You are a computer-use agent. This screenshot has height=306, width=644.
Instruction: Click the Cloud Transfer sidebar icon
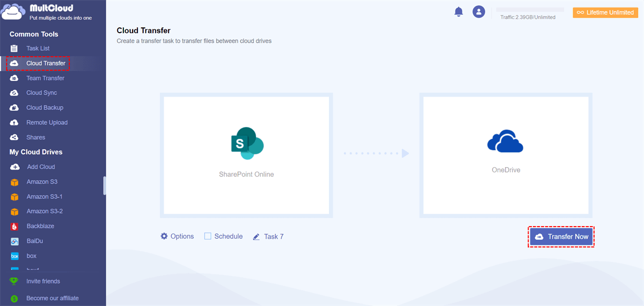pos(14,63)
